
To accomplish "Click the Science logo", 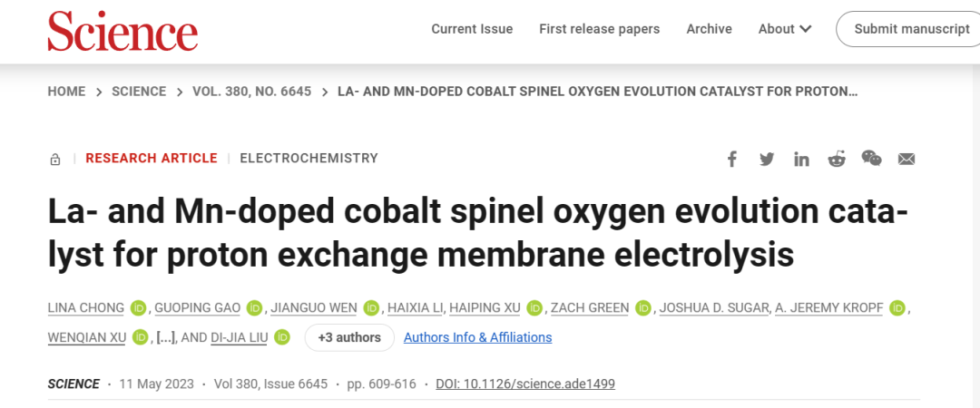I will pyautogui.click(x=122, y=30).
